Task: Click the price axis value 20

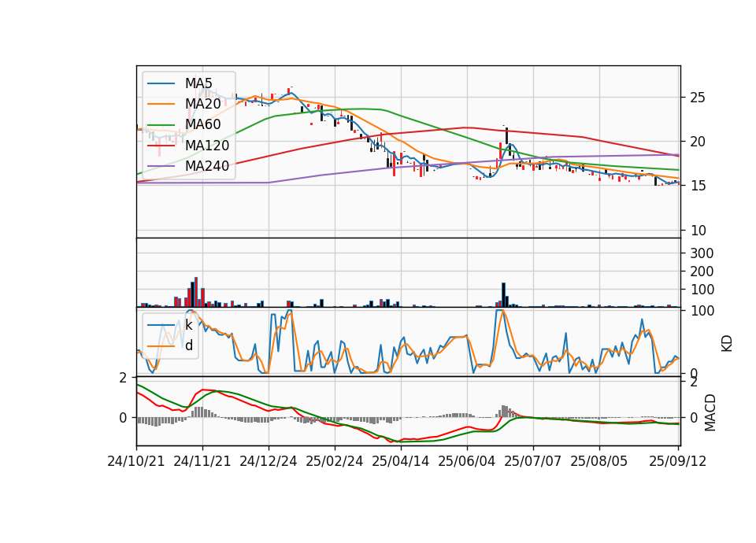Action: [x=698, y=142]
